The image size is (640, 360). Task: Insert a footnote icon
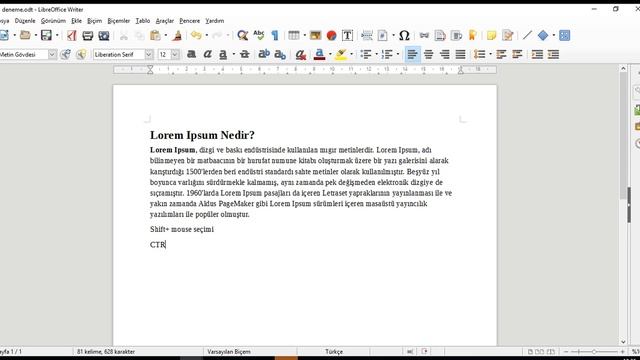[x=440, y=36]
